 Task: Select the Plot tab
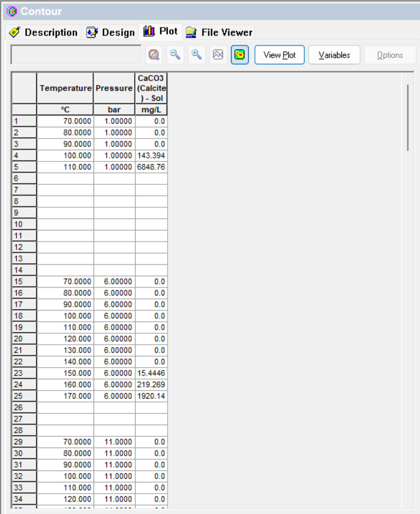[160, 31]
